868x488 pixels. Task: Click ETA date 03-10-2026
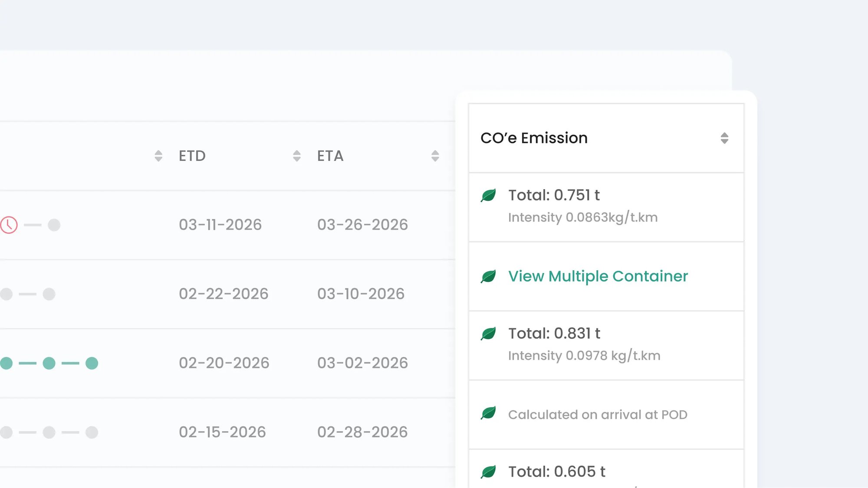point(361,294)
